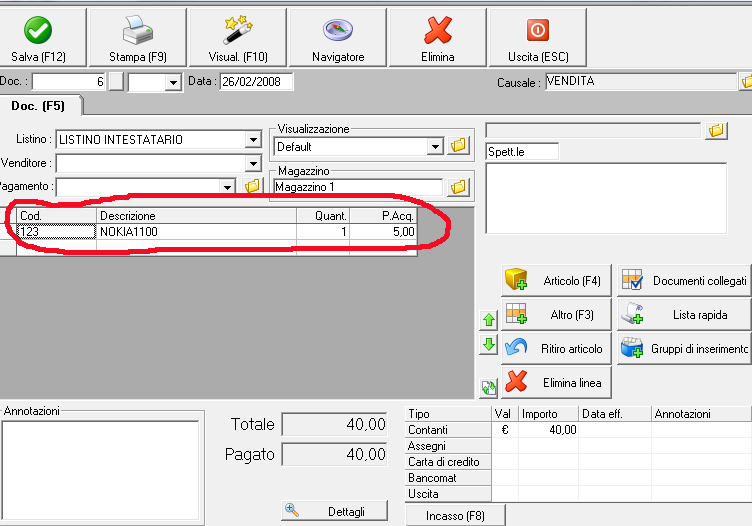Viewport: 752px width, 526px height.
Task: Open the Navigatore compass button
Action: click(338, 37)
